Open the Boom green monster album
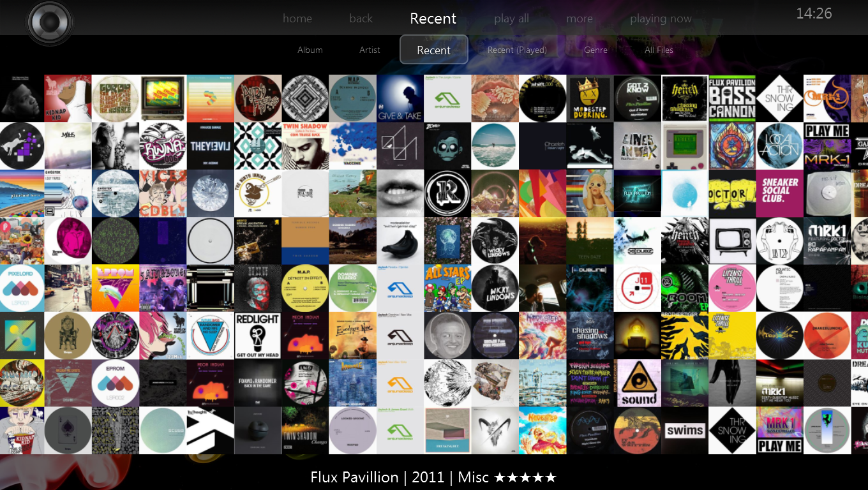This screenshot has height=490, width=868. point(685,288)
